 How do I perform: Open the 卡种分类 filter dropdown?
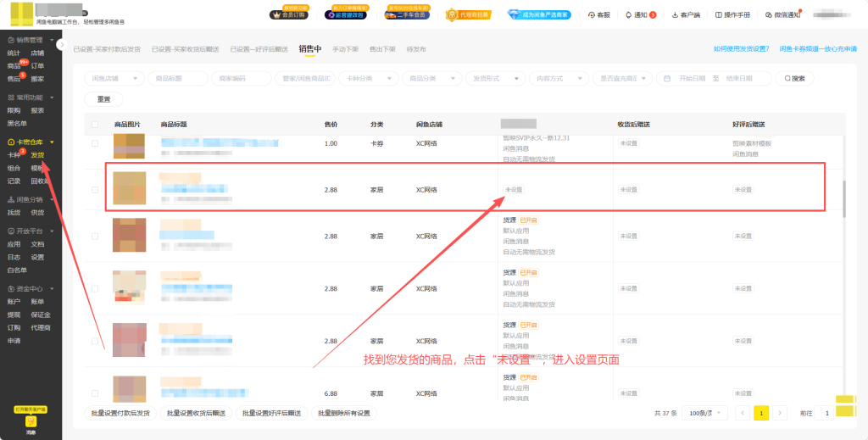pos(368,79)
